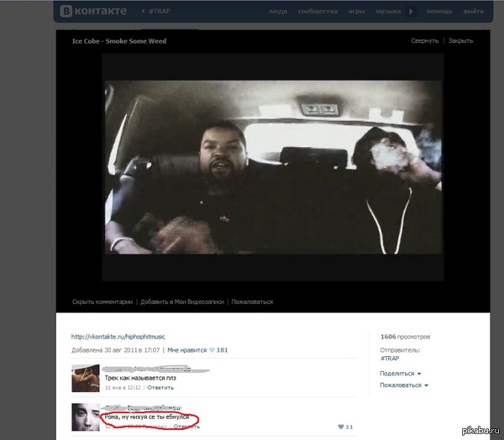Screen dimensions: 504x440
Task: Click Ответить under 'Трек как называется плз'
Action: pos(160,388)
